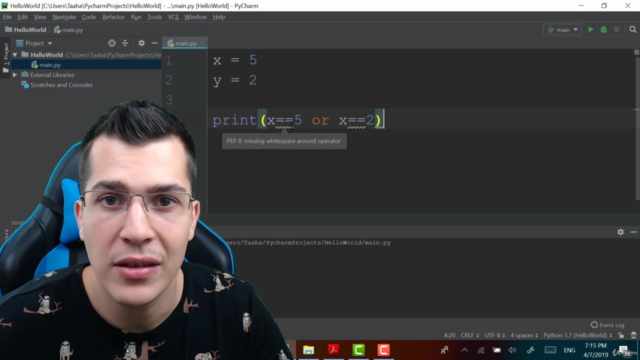Click on code line 'y = 2'
This screenshot has width=640, height=360.
(x=235, y=80)
